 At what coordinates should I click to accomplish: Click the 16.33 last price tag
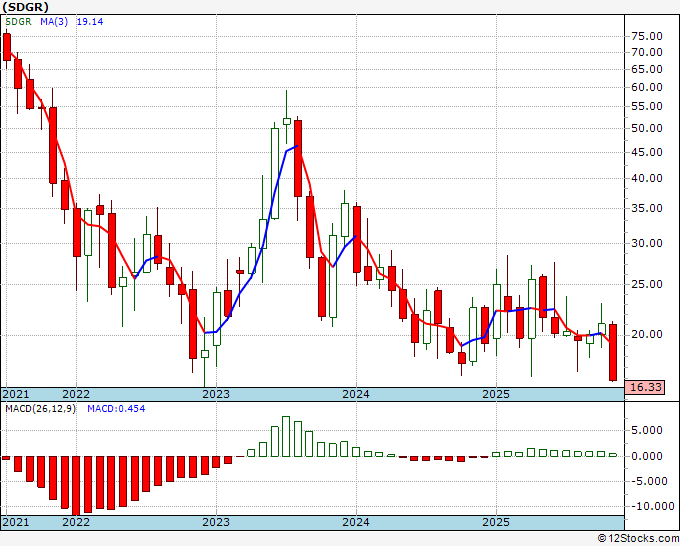click(x=645, y=387)
